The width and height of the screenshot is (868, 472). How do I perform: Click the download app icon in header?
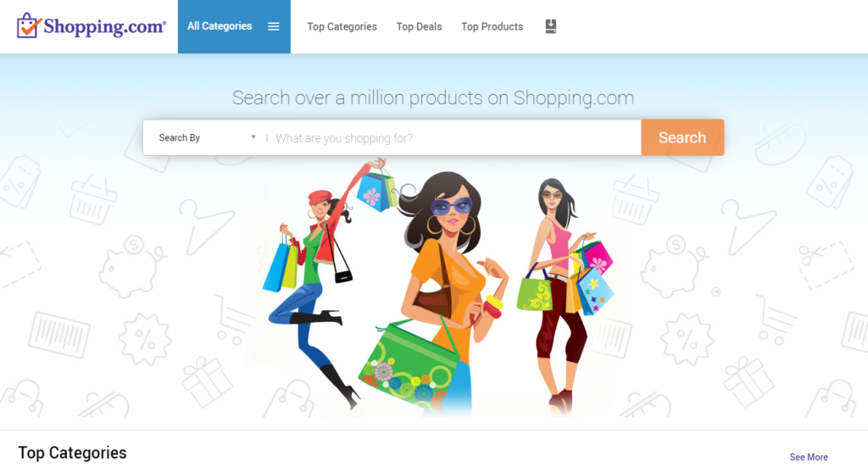pos(551,26)
